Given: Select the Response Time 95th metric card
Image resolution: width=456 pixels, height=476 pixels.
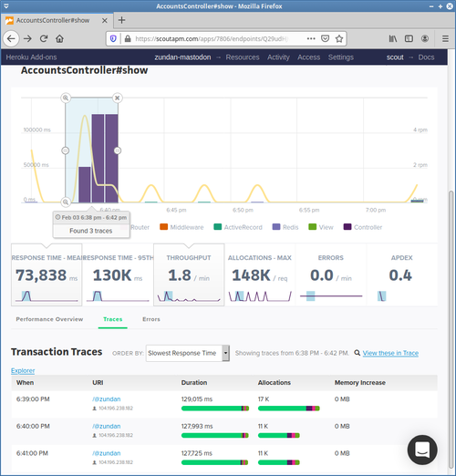Looking at the screenshot, I should coord(118,274).
